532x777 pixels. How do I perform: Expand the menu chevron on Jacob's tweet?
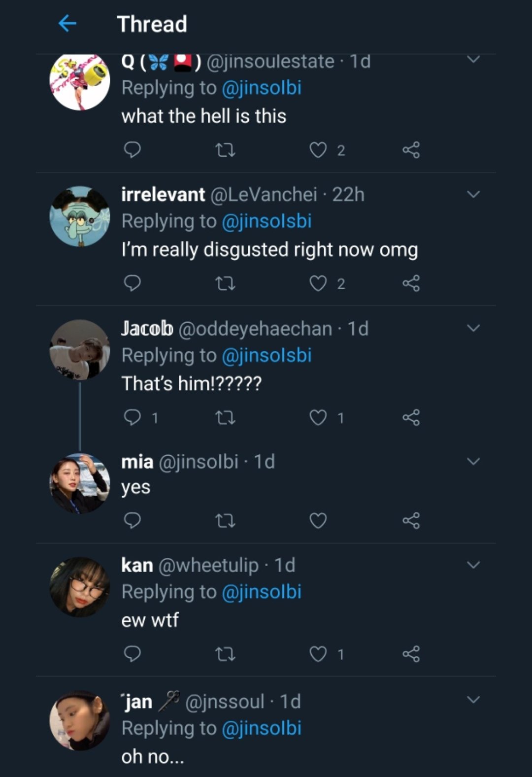click(473, 328)
